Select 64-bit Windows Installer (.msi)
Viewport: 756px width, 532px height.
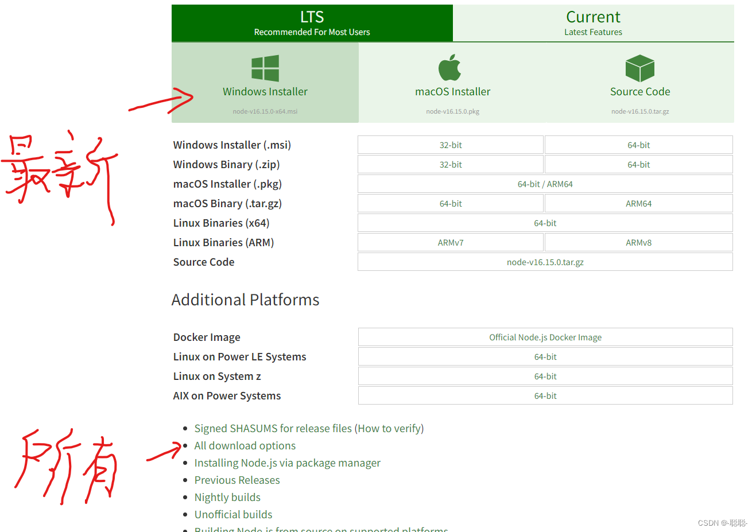[639, 145]
